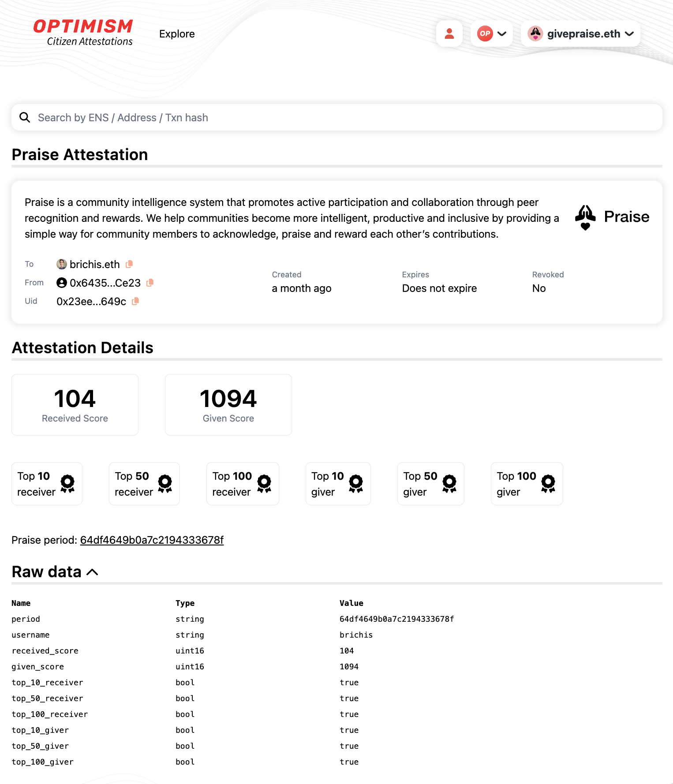
Task: Open the Explore menu item
Action: (x=177, y=34)
